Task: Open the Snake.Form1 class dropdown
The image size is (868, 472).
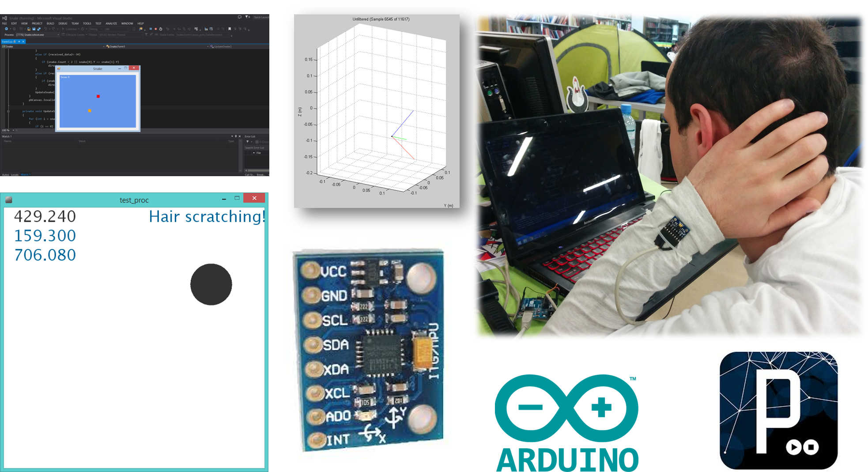Action: click(x=157, y=46)
